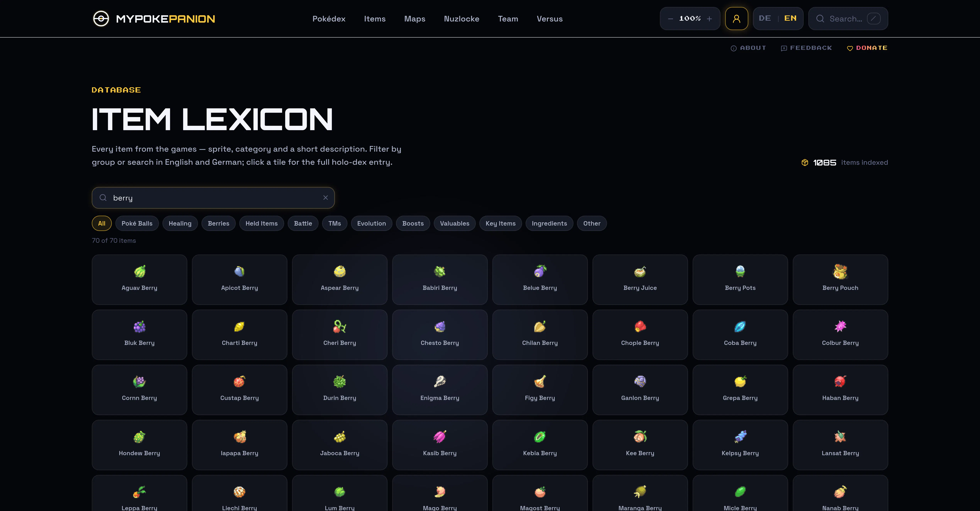Click the Belue Berry sprite
Viewport: 980px width, 511px height.
point(540,272)
